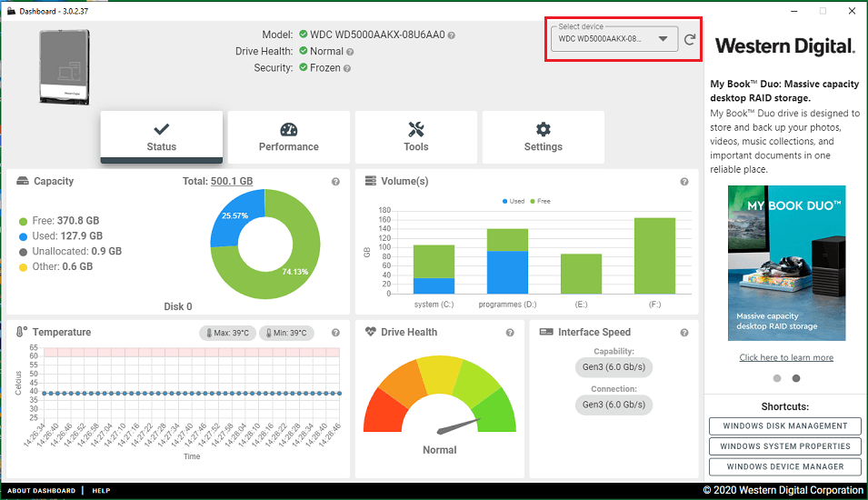Open help for the Drive Health gauge panel
The height and width of the screenshot is (500, 868).
pos(510,333)
